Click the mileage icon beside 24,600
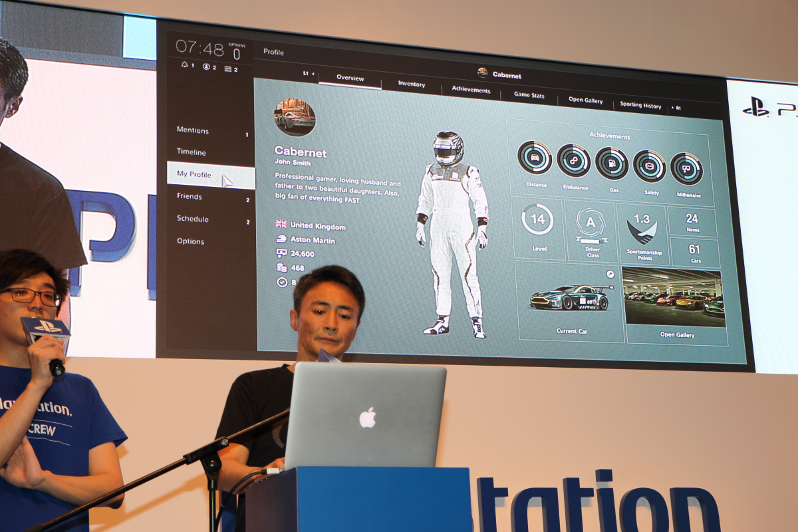This screenshot has height=532, width=798. [281, 253]
